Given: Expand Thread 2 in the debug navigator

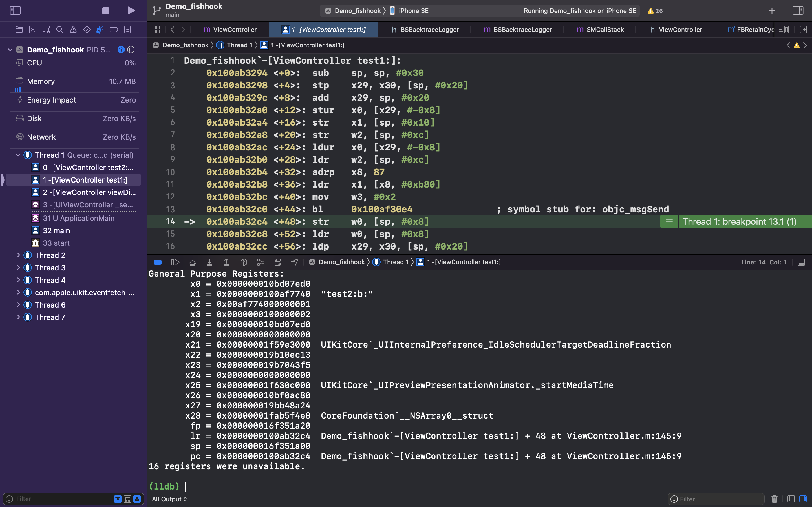Looking at the screenshot, I should 18,255.
